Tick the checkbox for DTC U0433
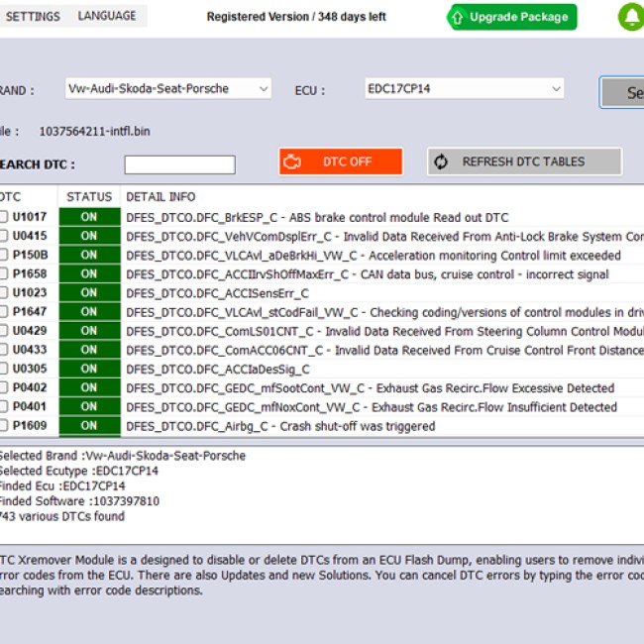The height and width of the screenshot is (644, 644). tap(3, 350)
